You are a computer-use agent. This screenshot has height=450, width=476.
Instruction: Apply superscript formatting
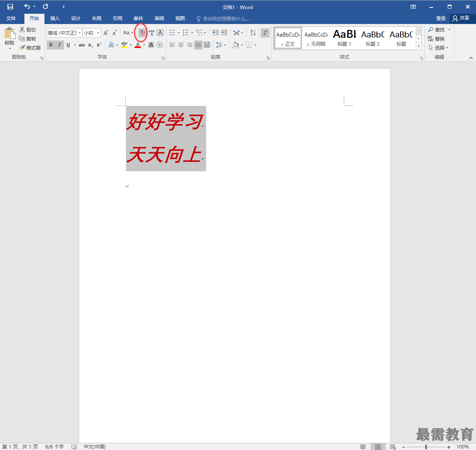[99, 45]
